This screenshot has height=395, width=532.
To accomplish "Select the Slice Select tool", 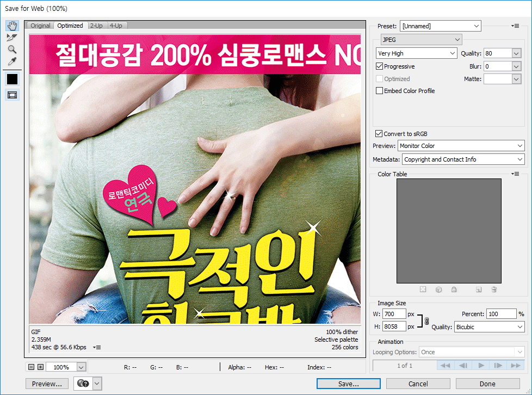I will pos(12,38).
